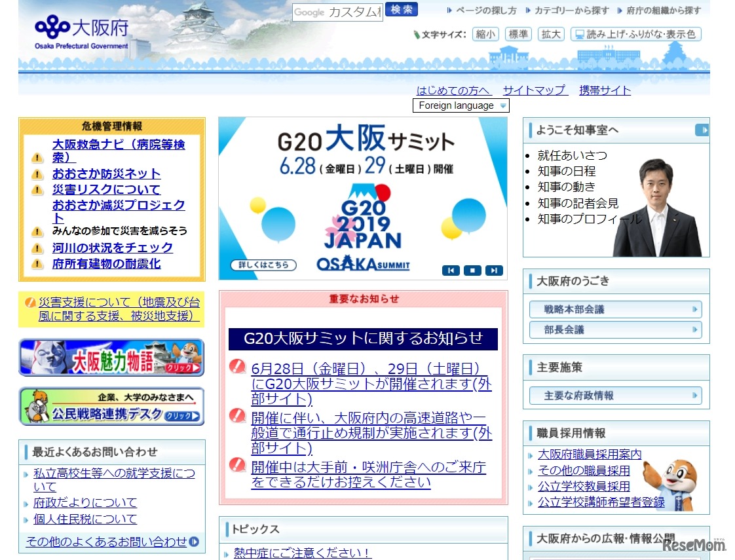
Task: Set text size to 標準
Action: (x=518, y=34)
